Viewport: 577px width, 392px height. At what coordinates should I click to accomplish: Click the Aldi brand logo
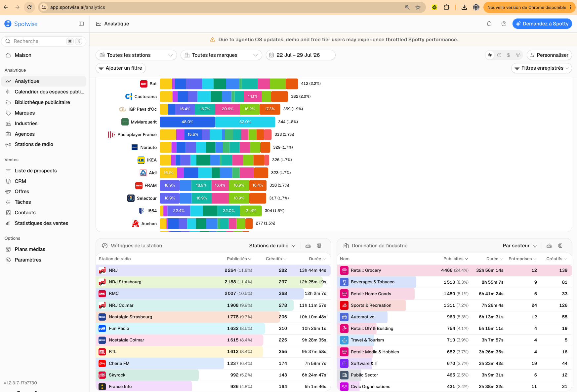point(143,173)
